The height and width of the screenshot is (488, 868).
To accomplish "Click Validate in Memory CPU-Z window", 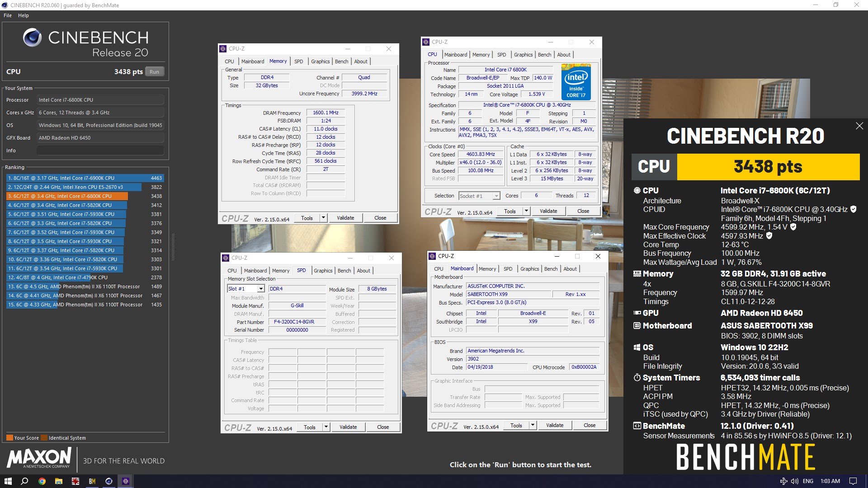I will (345, 218).
